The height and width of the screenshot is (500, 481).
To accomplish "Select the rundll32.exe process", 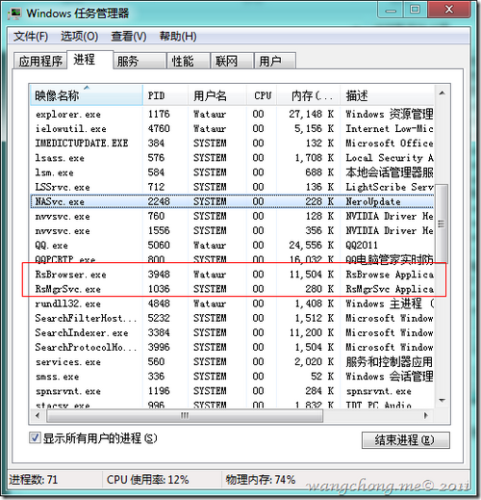I will pyautogui.click(x=232, y=304).
